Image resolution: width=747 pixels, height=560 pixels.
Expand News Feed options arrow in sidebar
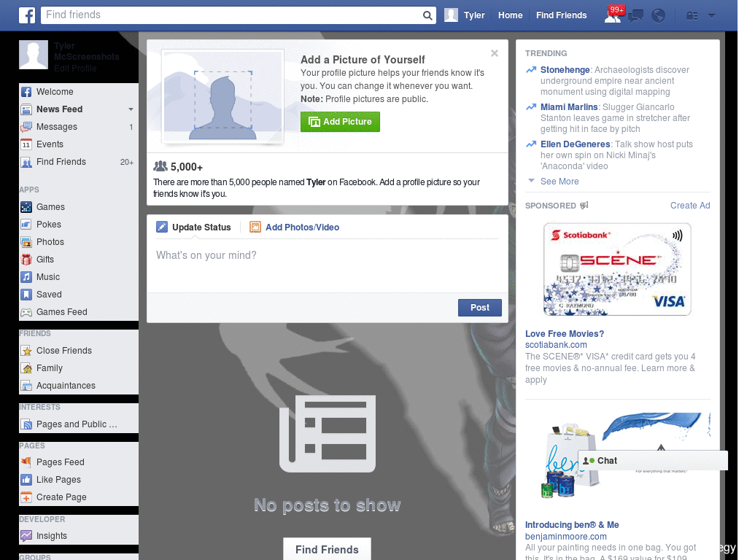click(x=131, y=109)
